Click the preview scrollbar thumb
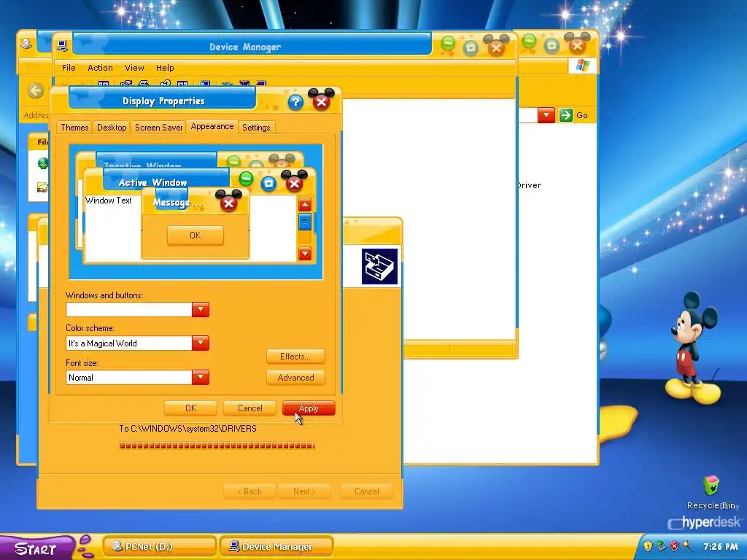Image resolution: width=747 pixels, height=560 pixels. click(x=305, y=222)
